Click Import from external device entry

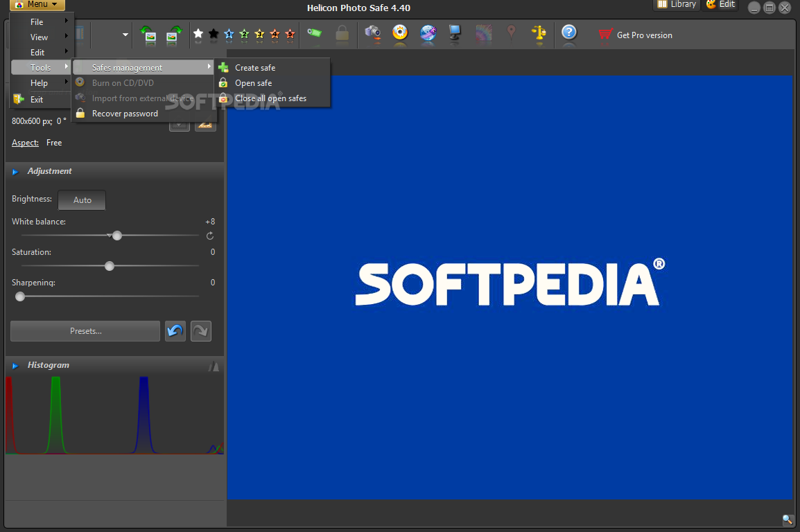coord(144,98)
